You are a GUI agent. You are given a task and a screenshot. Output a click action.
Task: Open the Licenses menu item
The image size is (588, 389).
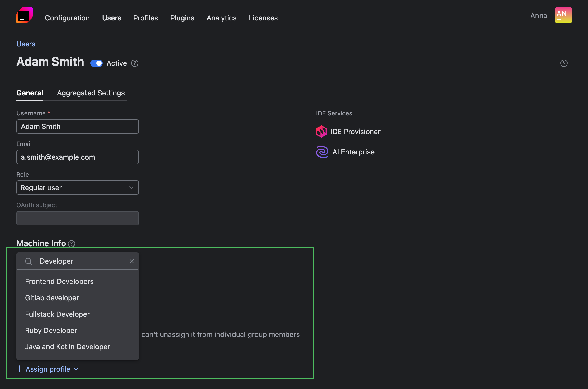(263, 18)
